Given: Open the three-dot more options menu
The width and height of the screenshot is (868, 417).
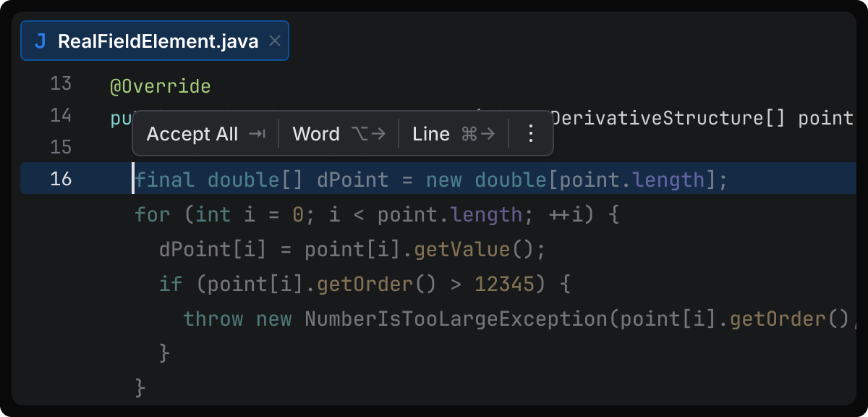Looking at the screenshot, I should pyautogui.click(x=530, y=134).
